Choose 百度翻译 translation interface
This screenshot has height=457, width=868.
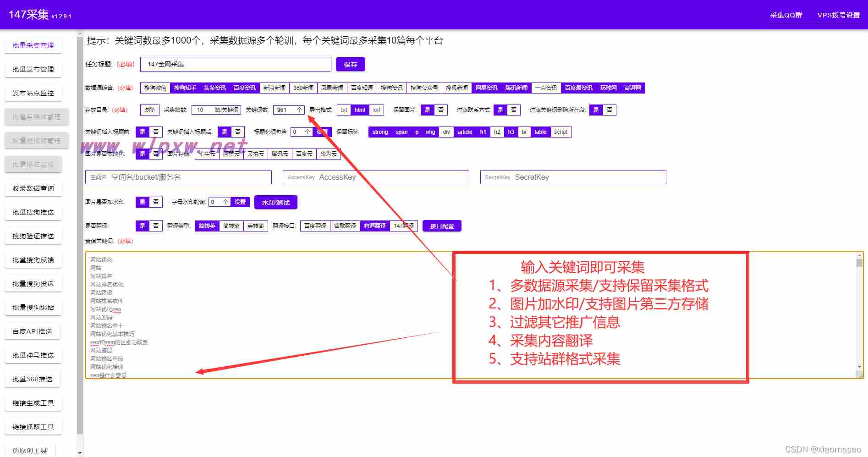point(315,226)
